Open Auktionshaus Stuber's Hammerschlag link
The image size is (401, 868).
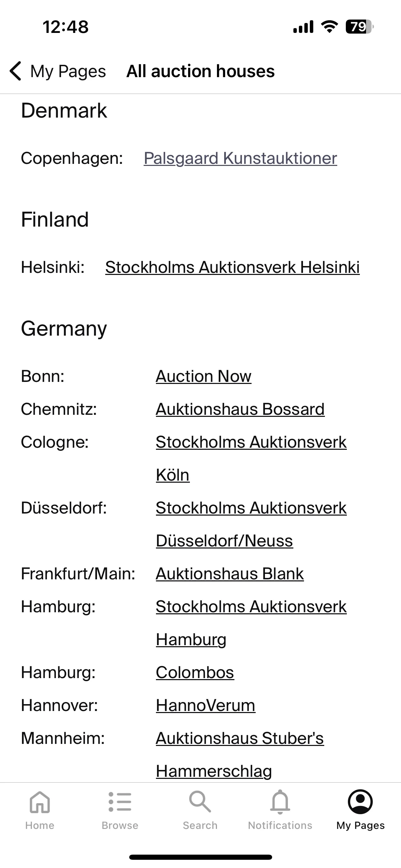pyautogui.click(x=240, y=755)
